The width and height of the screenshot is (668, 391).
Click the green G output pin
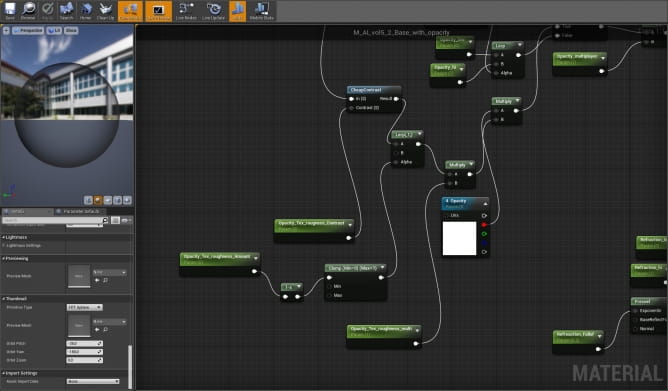pos(484,234)
